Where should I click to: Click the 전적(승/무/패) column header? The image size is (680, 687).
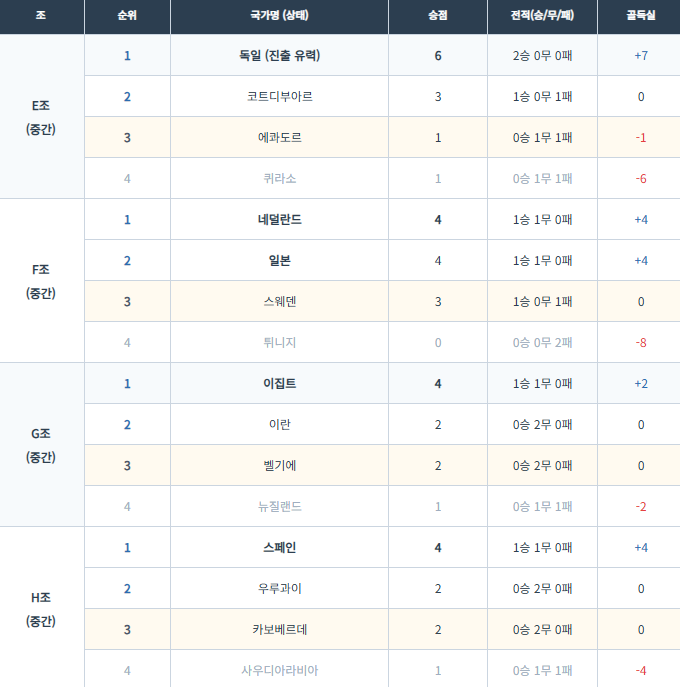pos(542,15)
